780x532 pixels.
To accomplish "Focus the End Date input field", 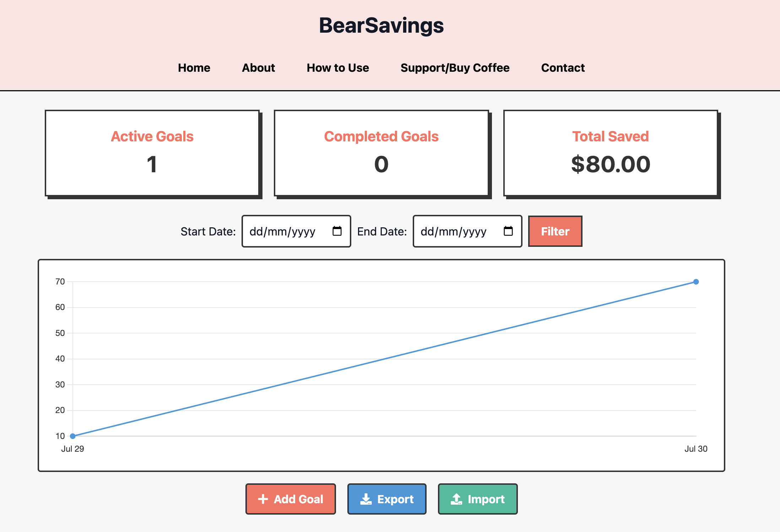I will pos(467,231).
